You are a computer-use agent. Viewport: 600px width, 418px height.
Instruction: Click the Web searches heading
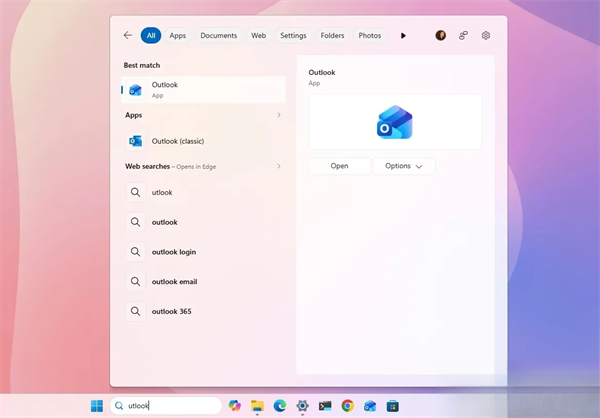[147, 166]
